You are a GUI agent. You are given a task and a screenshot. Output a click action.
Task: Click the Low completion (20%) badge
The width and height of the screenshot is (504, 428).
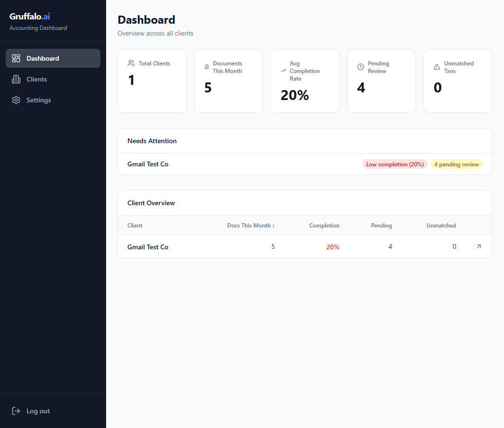pyautogui.click(x=395, y=164)
